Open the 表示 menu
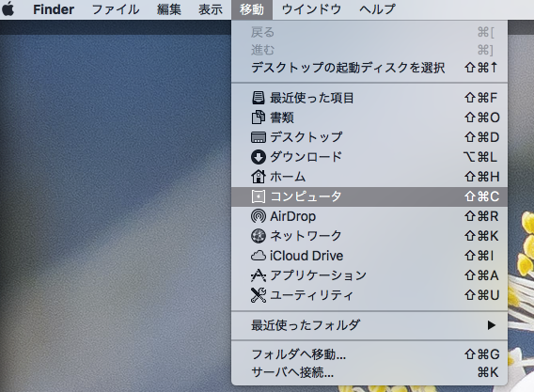534x392 pixels. [x=211, y=9]
